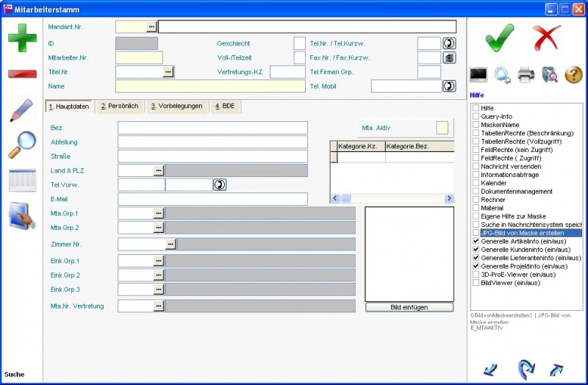Open the Land & PLZ lookup button
This screenshot has width=588, height=385.
pos(159,170)
